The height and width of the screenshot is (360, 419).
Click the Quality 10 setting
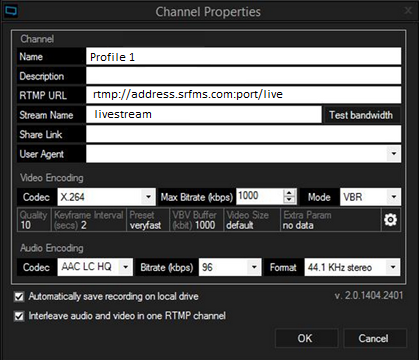pyautogui.click(x=34, y=220)
